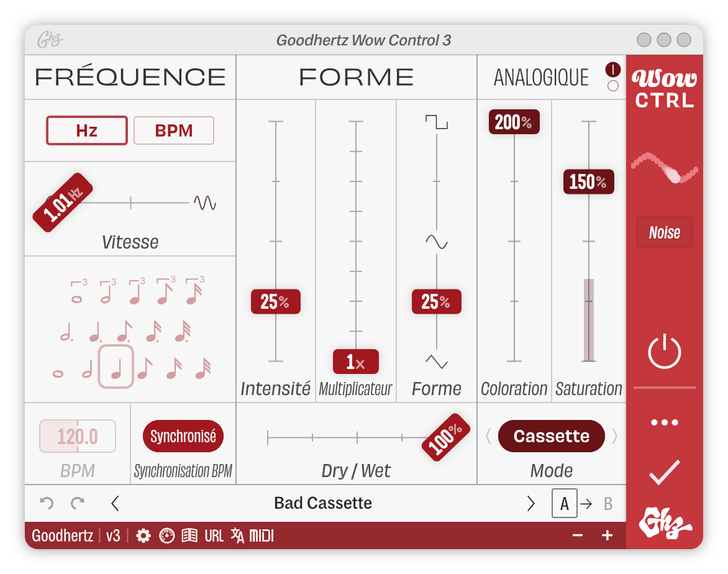Click the power bypass icon

pyautogui.click(x=664, y=352)
